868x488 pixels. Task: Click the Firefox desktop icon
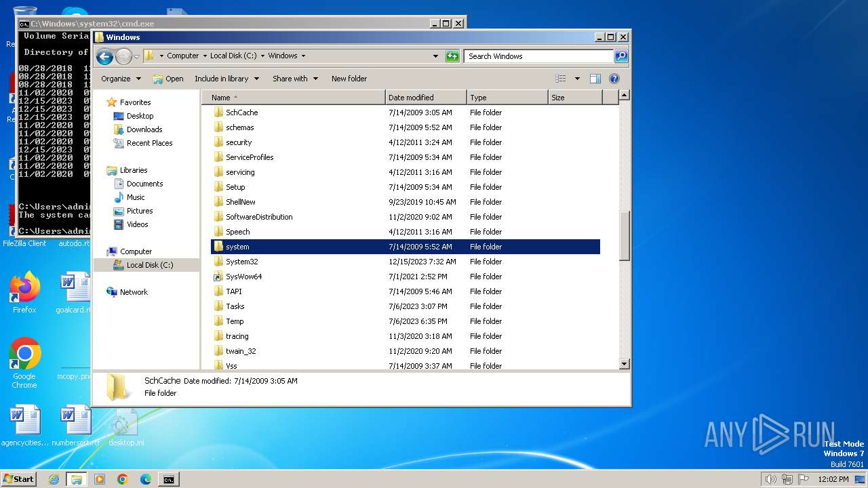pyautogui.click(x=24, y=293)
